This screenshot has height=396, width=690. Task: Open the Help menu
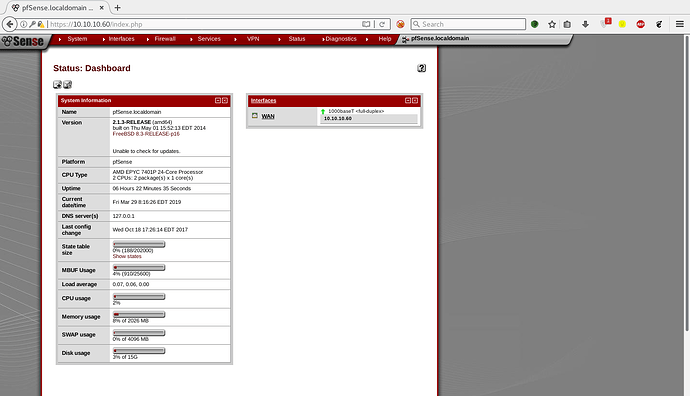[x=385, y=39]
